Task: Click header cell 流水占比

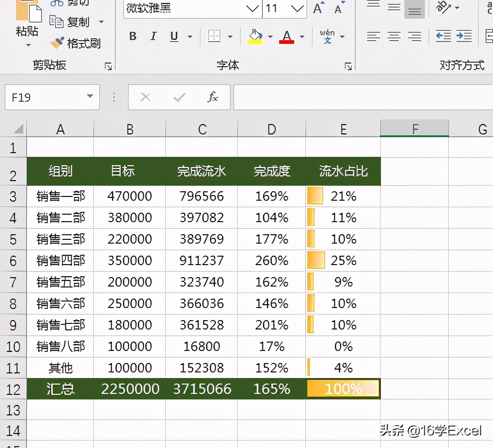Action: (x=343, y=171)
